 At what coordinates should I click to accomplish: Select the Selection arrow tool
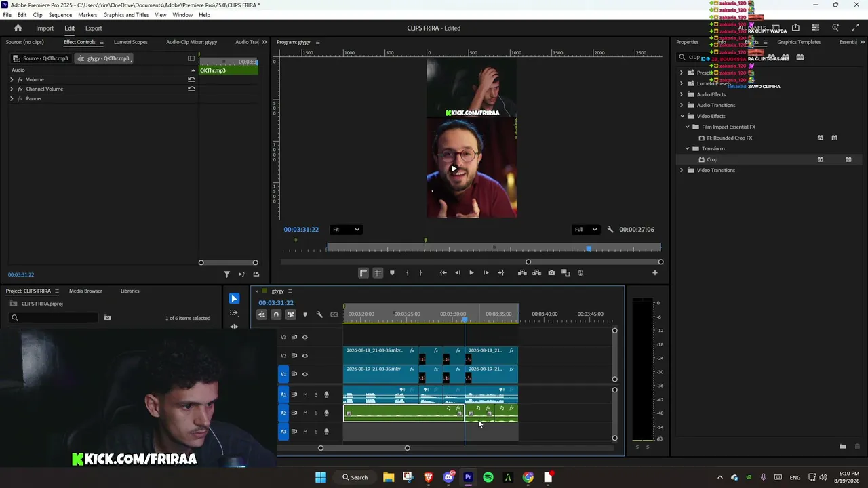tap(234, 298)
